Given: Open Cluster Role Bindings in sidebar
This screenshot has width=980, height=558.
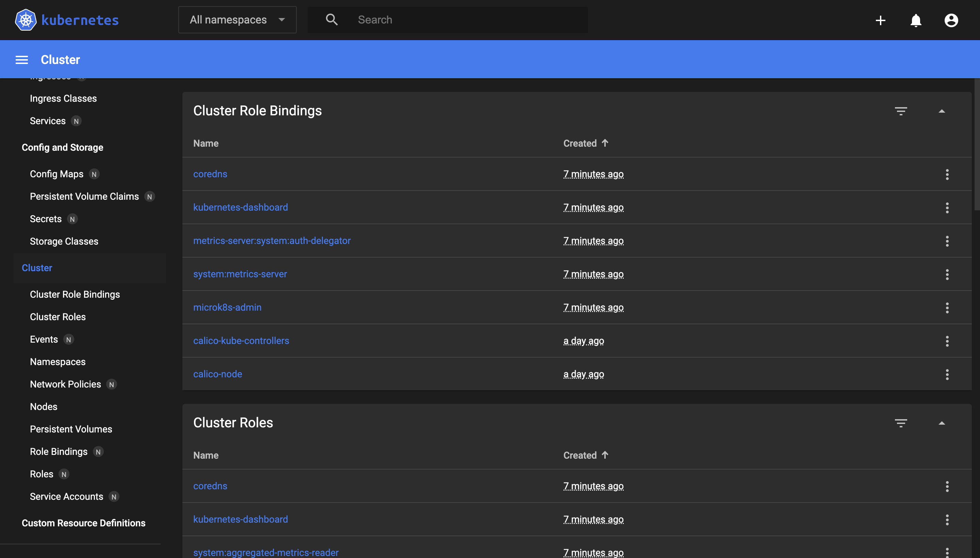Looking at the screenshot, I should (x=75, y=294).
